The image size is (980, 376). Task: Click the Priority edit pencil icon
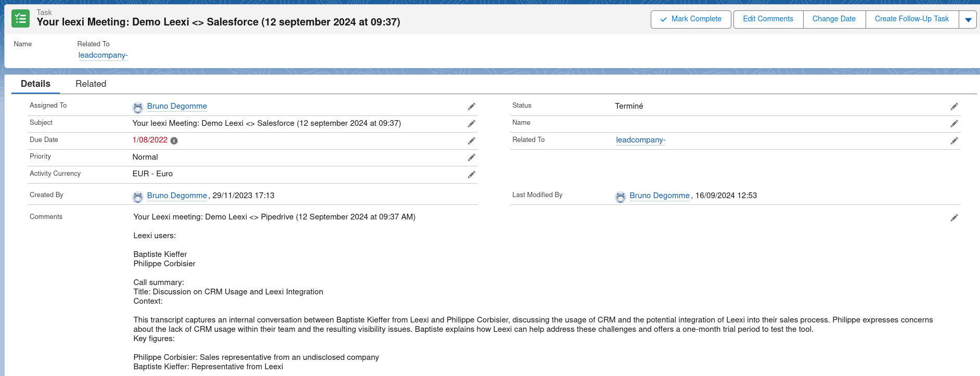[x=471, y=158]
